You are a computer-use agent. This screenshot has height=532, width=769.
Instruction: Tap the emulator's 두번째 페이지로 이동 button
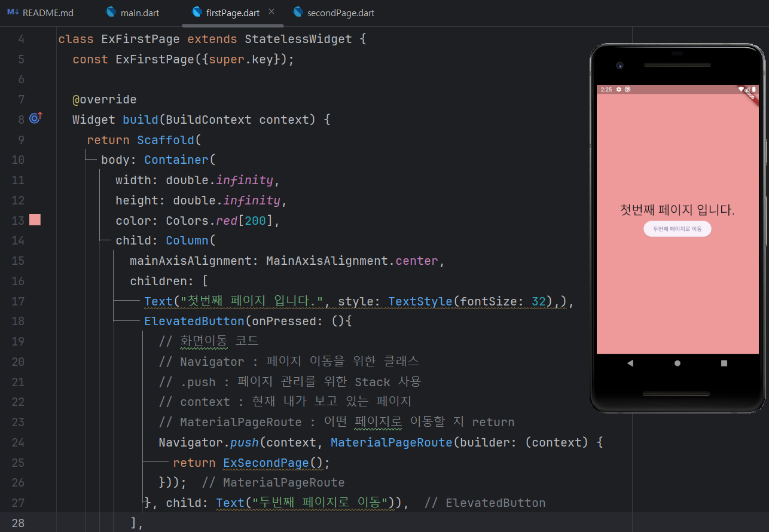677,229
